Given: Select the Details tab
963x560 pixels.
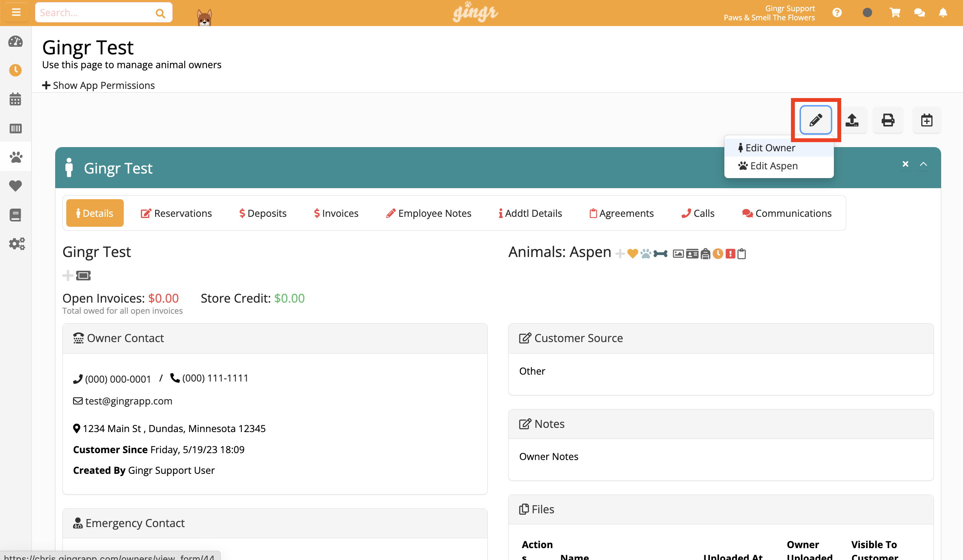Looking at the screenshot, I should click(95, 213).
